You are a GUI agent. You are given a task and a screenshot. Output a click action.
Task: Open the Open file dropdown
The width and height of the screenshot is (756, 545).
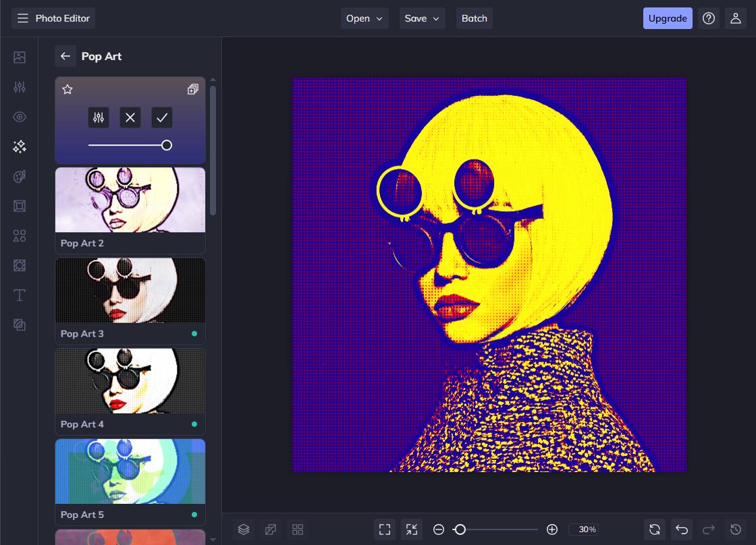[x=364, y=18]
